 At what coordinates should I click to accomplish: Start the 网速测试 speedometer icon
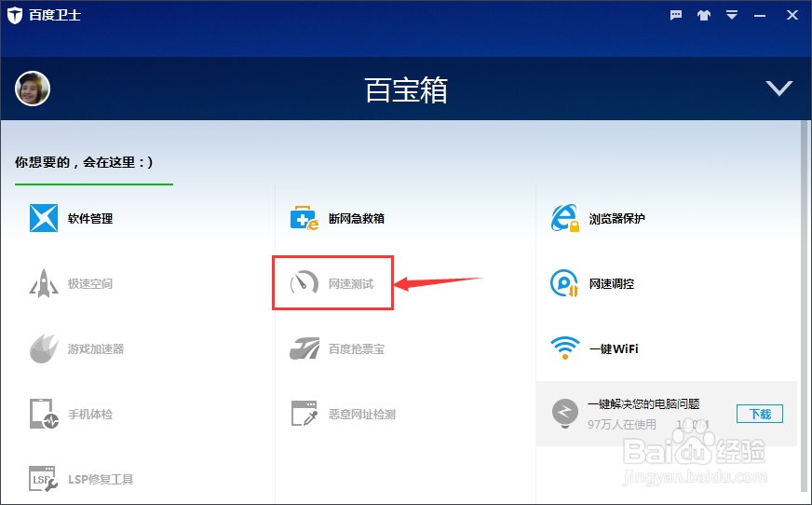coord(304,283)
